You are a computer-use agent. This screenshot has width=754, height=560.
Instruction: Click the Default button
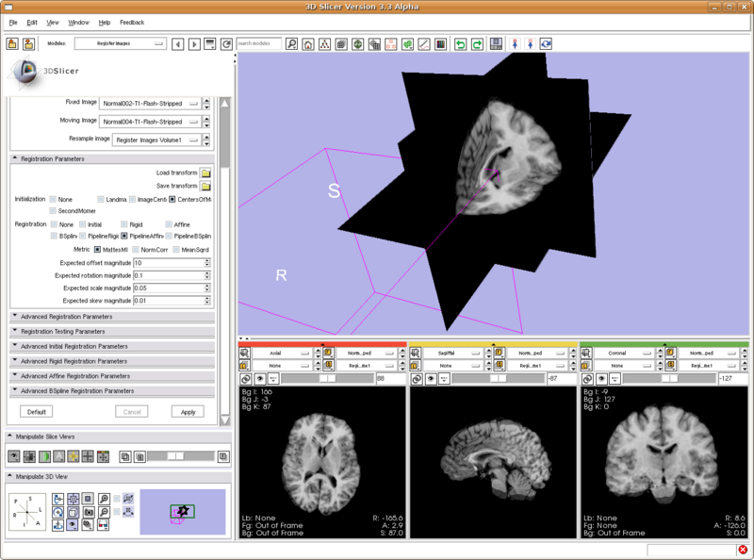pos(36,411)
